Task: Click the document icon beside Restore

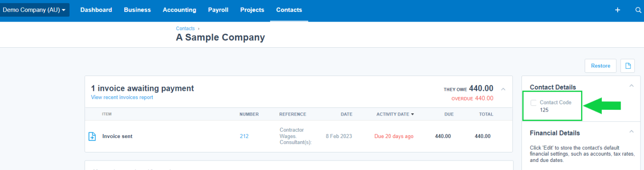Action: [x=627, y=66]
